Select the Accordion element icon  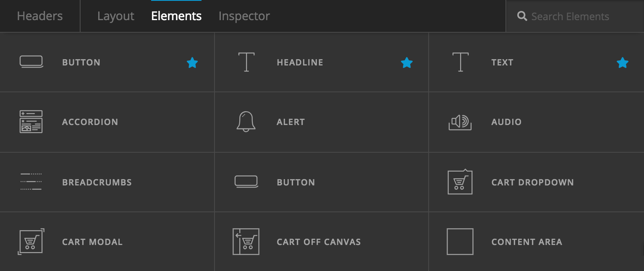(x=31, y=122)
